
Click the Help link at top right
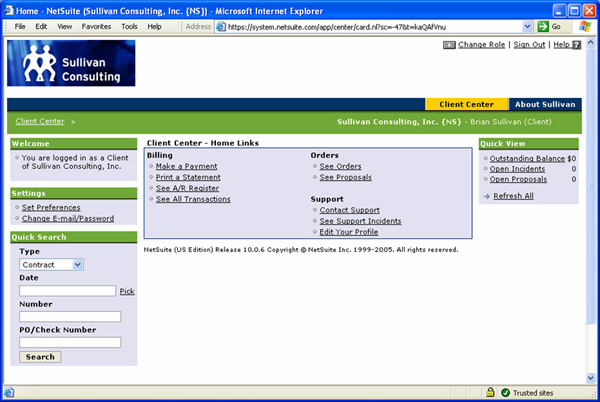pos(561,45)
